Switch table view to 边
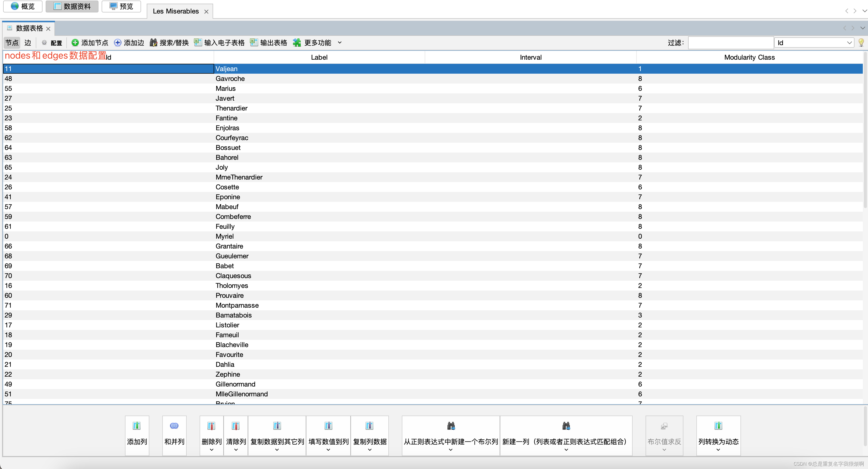 [28, 43]
